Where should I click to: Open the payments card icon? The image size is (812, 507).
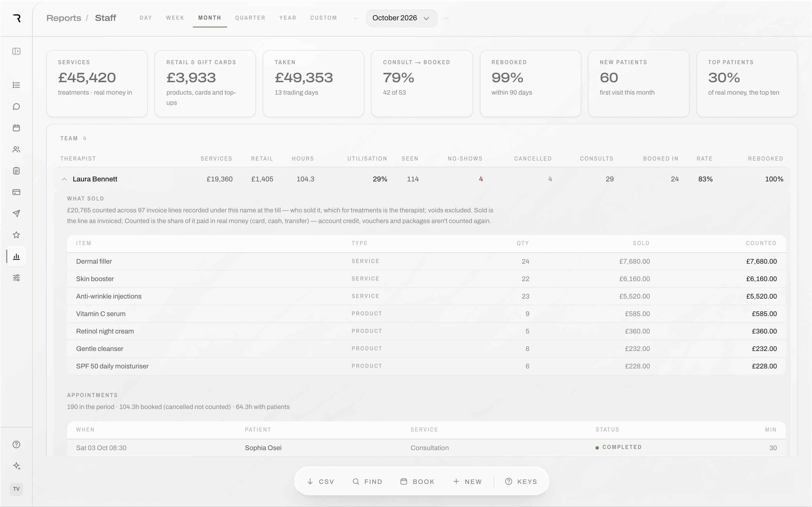[16, 192]
